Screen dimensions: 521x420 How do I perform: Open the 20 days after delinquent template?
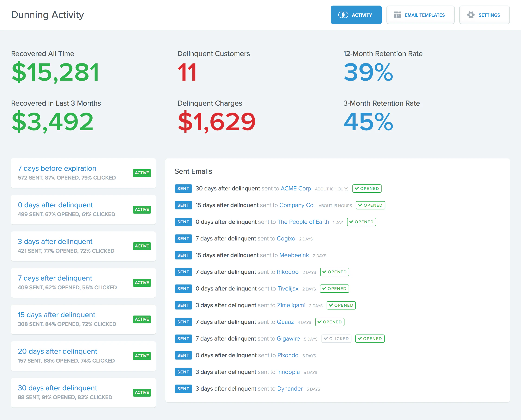[x=57, y=351]
